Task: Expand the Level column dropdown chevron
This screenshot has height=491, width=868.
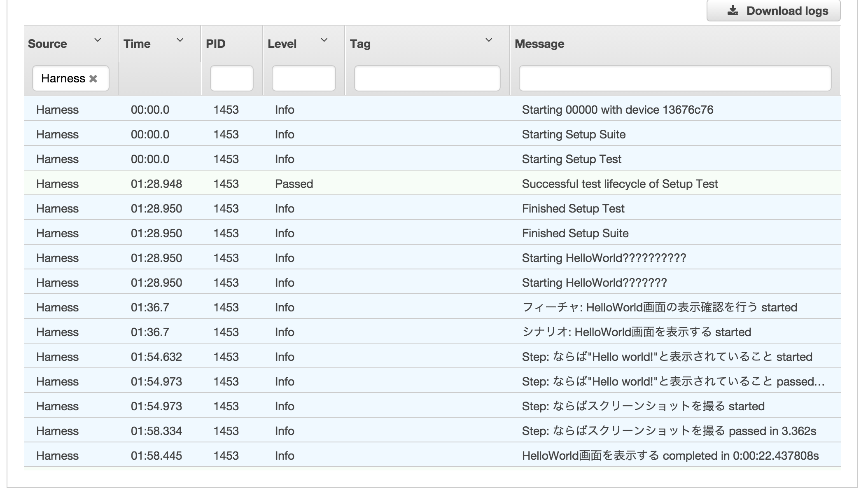Action: (x=324, y=40)
